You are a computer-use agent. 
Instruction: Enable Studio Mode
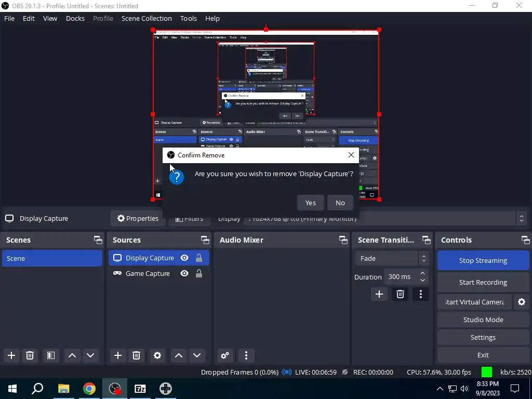point(483,320)
